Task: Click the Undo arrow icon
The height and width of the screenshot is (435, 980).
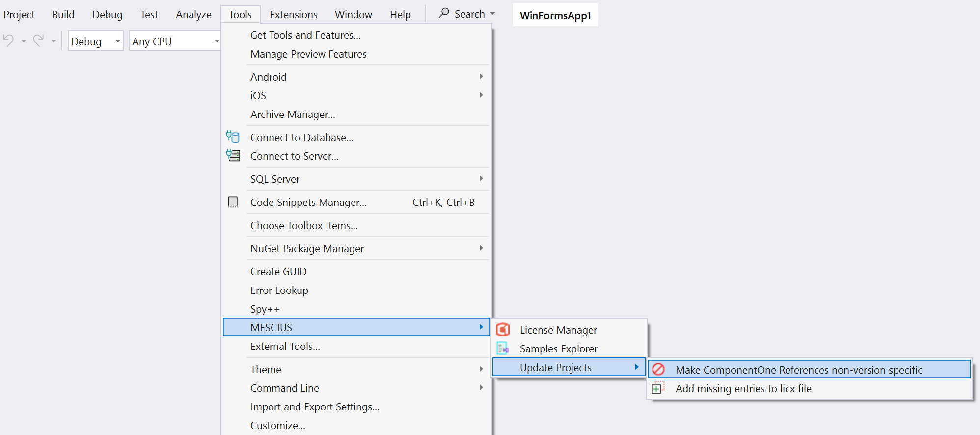Action: pos(8,40)
